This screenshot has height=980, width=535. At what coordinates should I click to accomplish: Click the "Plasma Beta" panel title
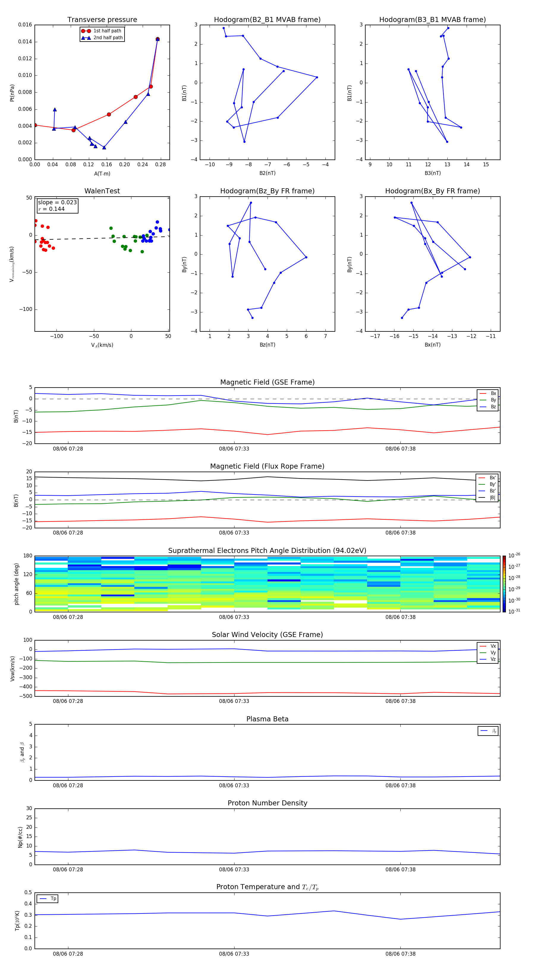pos(267,719)
